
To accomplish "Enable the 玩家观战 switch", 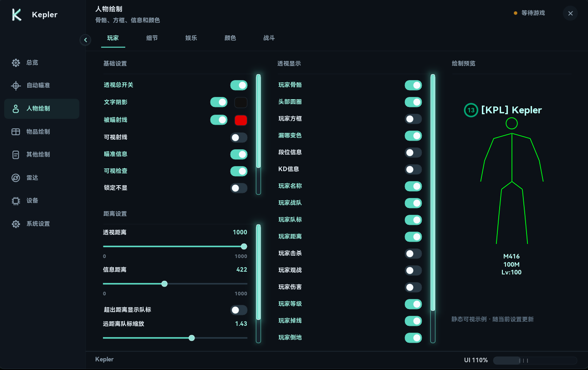I will 413,270.
